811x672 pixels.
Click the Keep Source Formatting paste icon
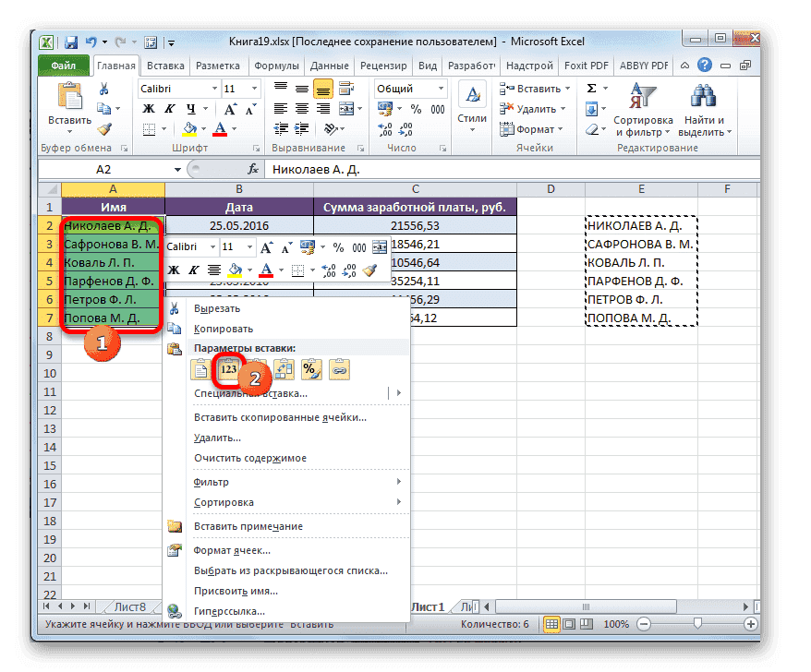(199, 367)
